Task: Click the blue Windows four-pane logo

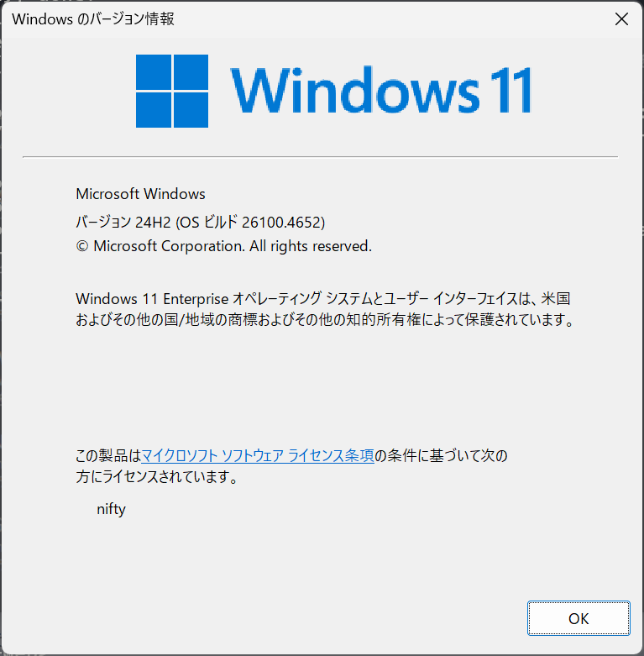Action: [172, 91]
